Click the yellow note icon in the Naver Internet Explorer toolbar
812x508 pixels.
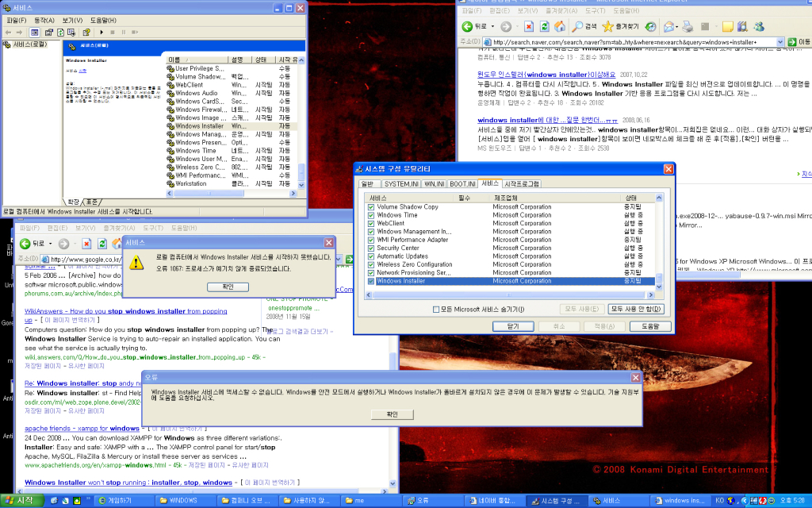pyautogui.click(x=728, y=26)
